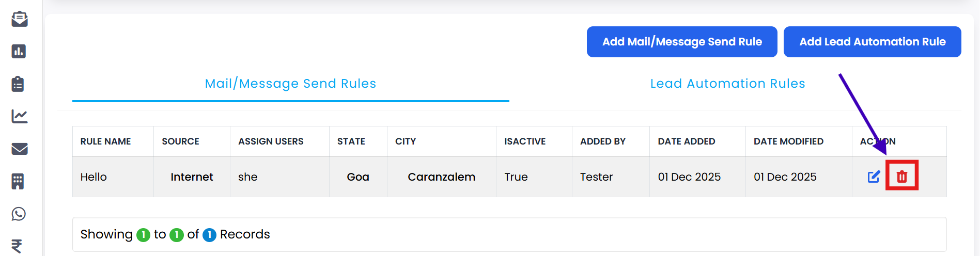Edit the Hello rule with pencil icon
The width and height of the screenshot is (980, 256).
tap(874, 177)
